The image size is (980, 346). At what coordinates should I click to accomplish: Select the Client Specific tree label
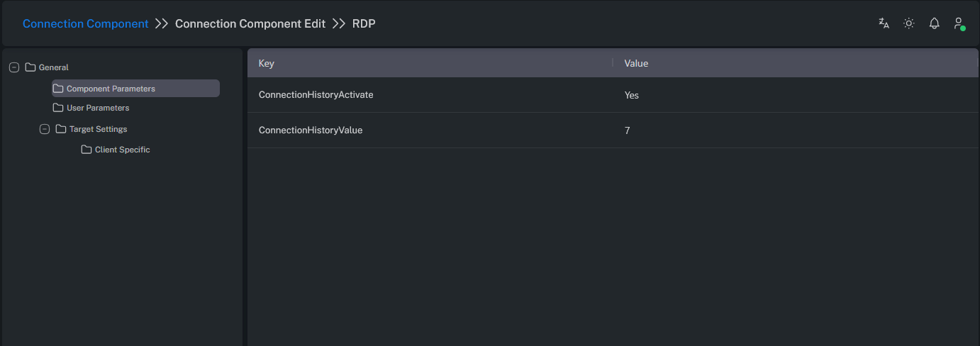pos(122,150)
